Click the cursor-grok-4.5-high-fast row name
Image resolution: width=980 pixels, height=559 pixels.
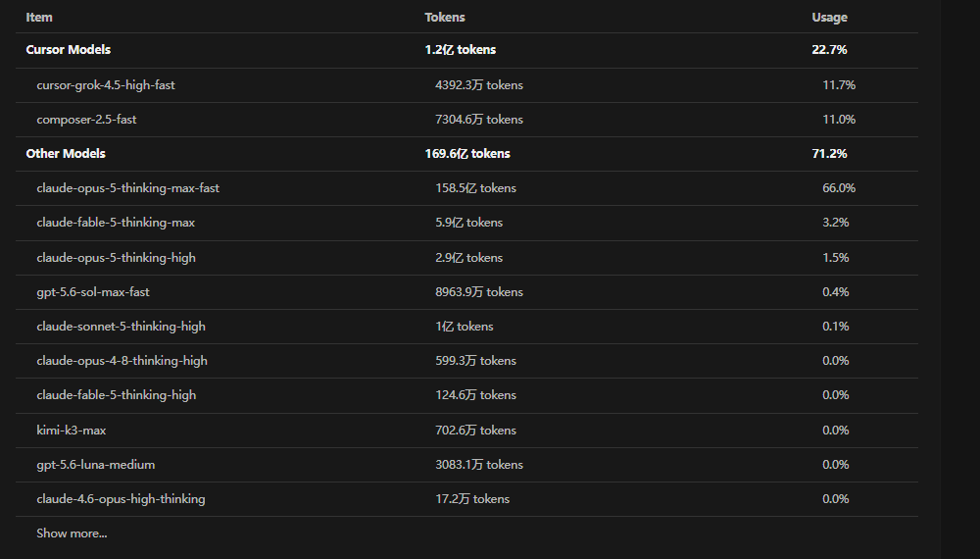106,85
